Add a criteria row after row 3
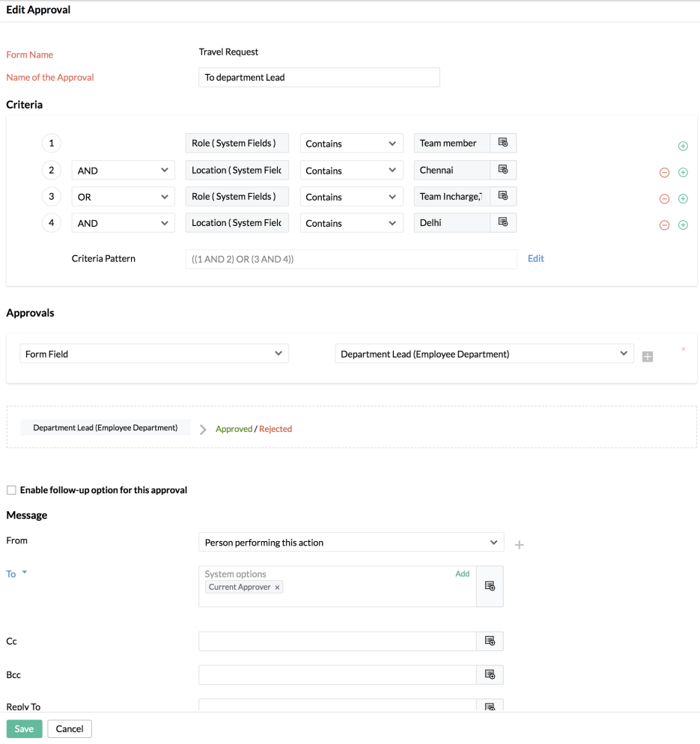The image size is (700, 744). 683,199
